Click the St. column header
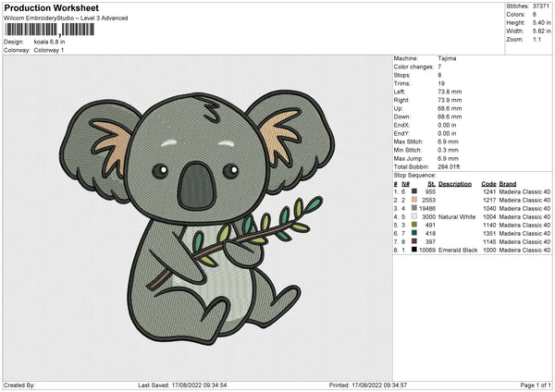Screen dimensions: 555x392 point(431,183)
